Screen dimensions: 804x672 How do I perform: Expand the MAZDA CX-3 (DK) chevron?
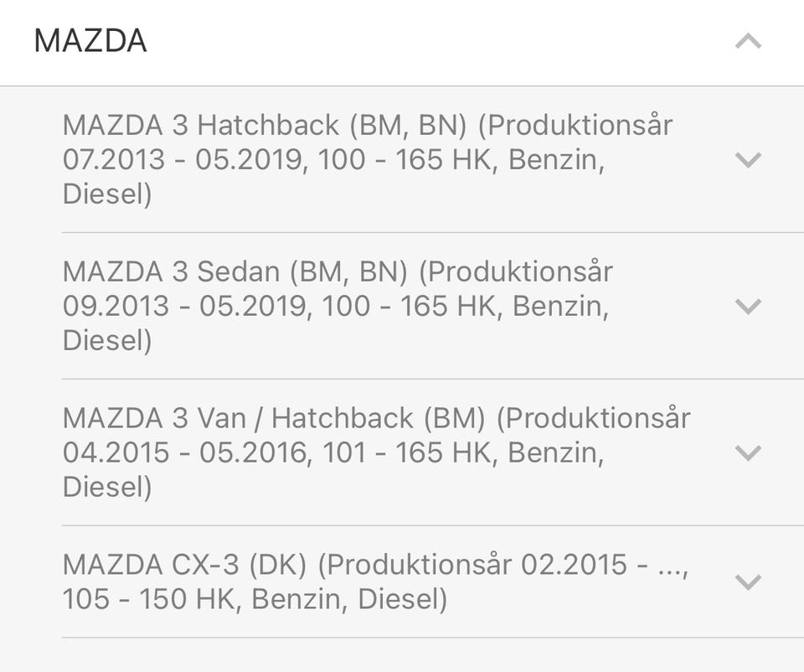[747, 582]
